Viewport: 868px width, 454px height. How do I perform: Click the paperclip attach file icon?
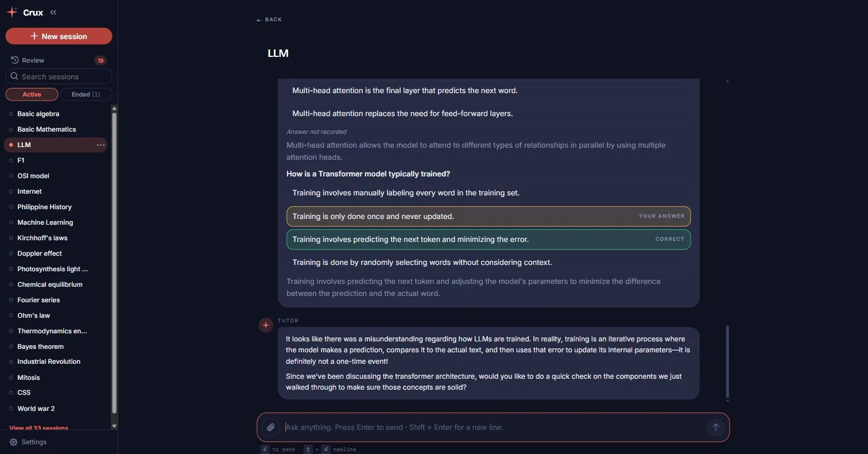point(270,427)
